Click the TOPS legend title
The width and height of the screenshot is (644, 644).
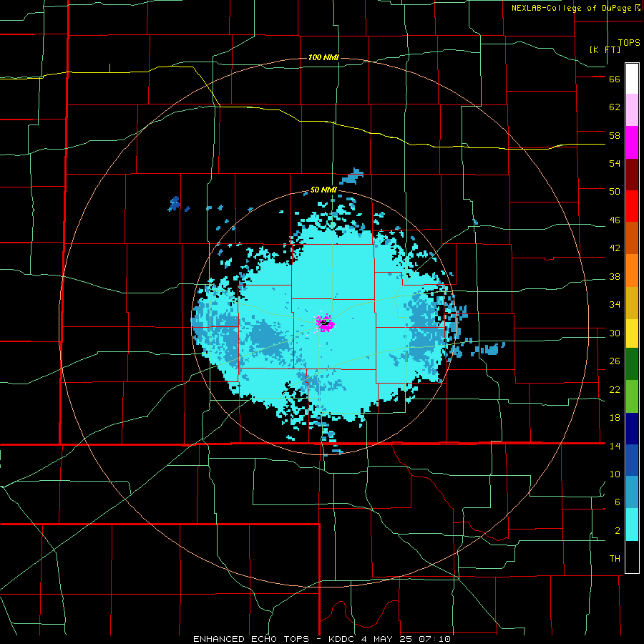pos(629,43)
